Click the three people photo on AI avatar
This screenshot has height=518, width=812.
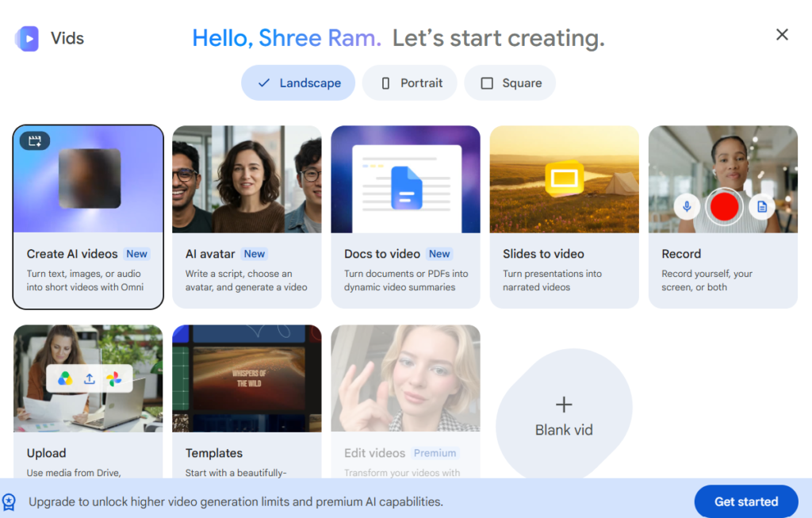click(247, 179)
